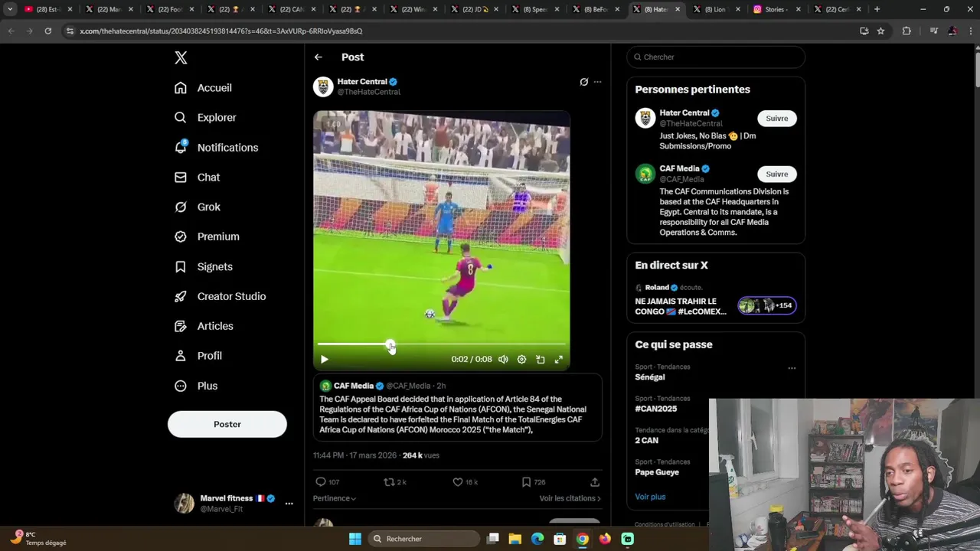Viewport: 980px width, 551px height.
Task: Follow Hater Central with Suivre
Action: coord(777,119)
